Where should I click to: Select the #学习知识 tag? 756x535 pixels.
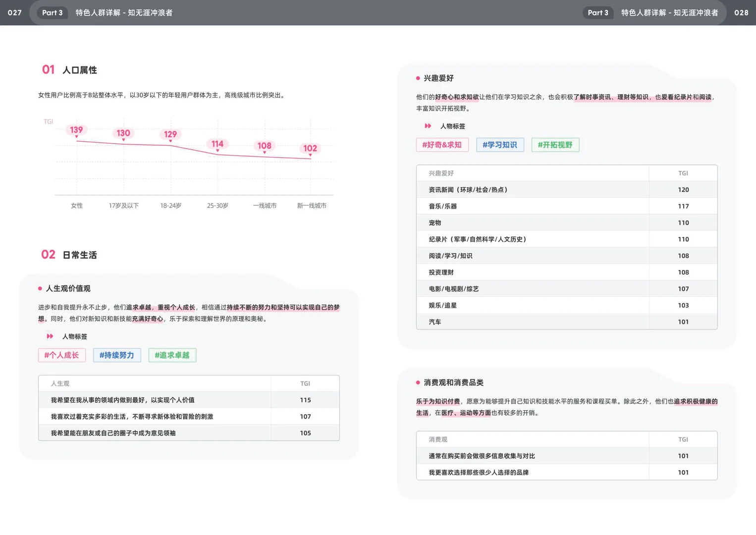click(x=500, y=145)
